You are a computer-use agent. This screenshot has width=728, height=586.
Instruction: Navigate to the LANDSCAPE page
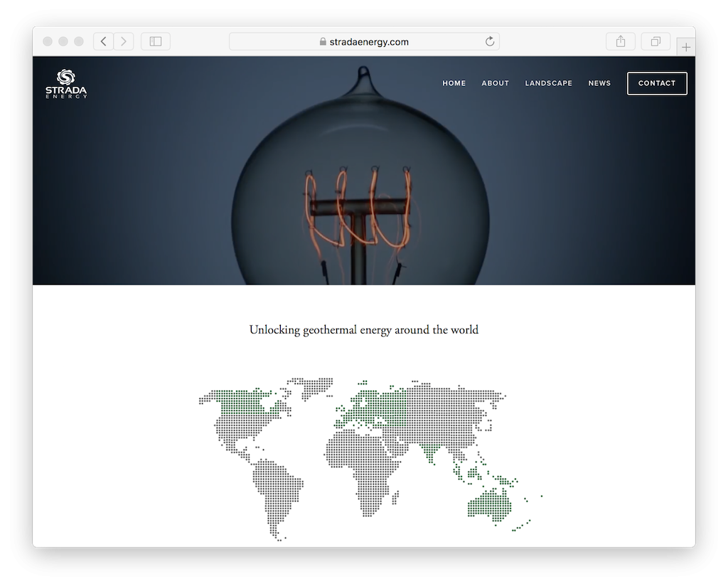(548, 83)
